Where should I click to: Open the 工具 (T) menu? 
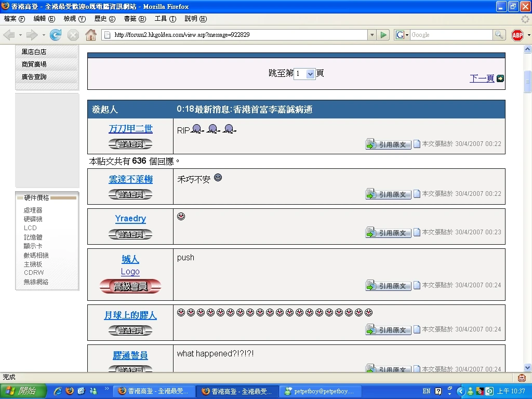[165, 19]
